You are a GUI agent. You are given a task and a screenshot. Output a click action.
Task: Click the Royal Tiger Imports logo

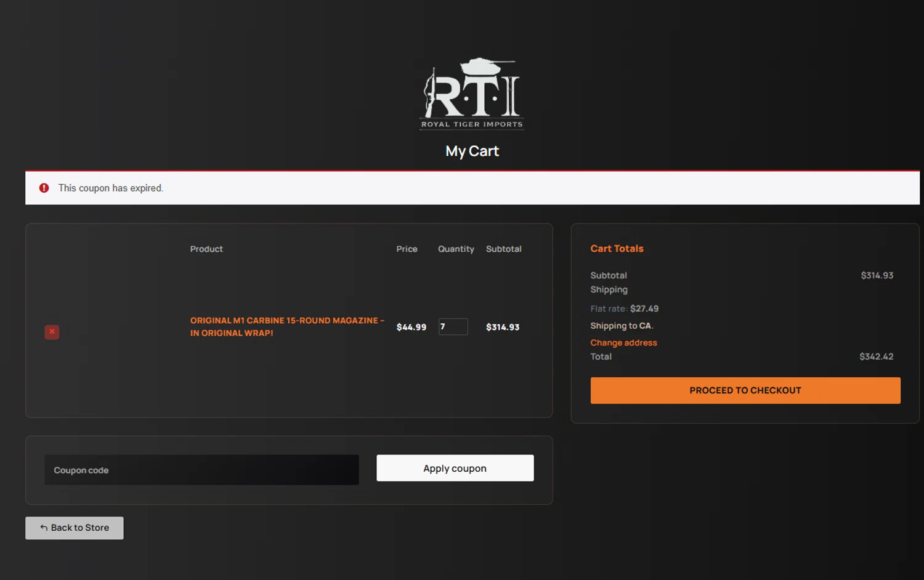coord(472,94)
